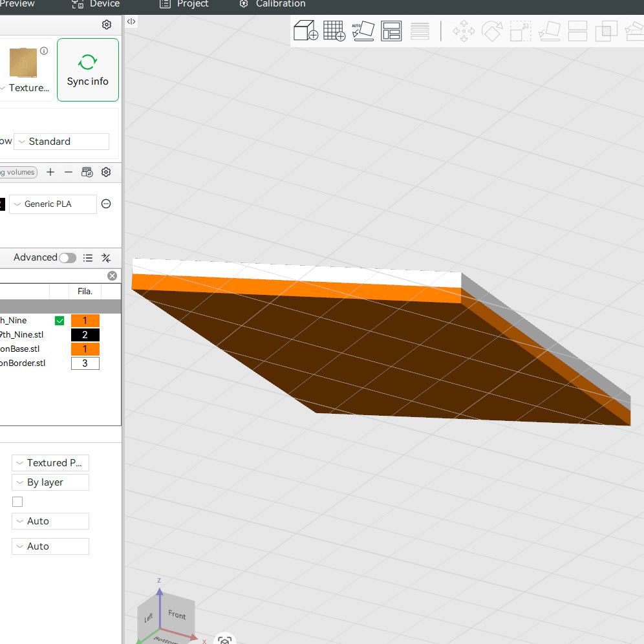Open the By layer print sequence dropdown
Screen dimensions: 644x644
[50, 482]
